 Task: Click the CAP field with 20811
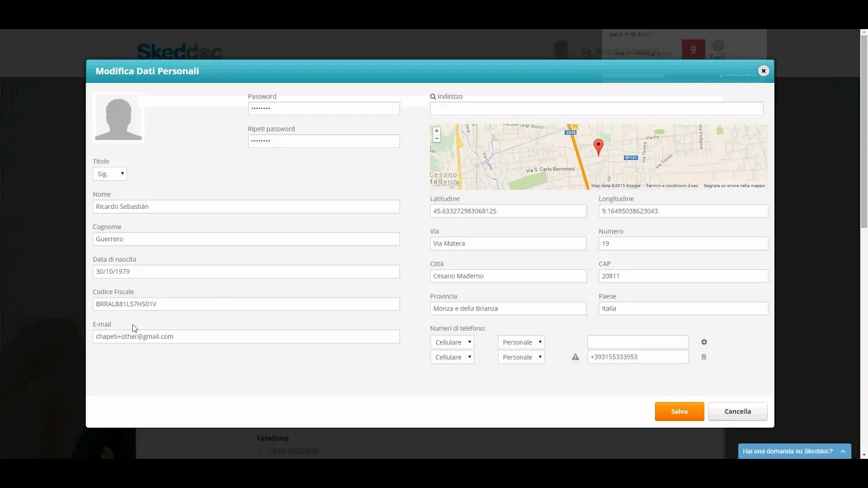684,276
